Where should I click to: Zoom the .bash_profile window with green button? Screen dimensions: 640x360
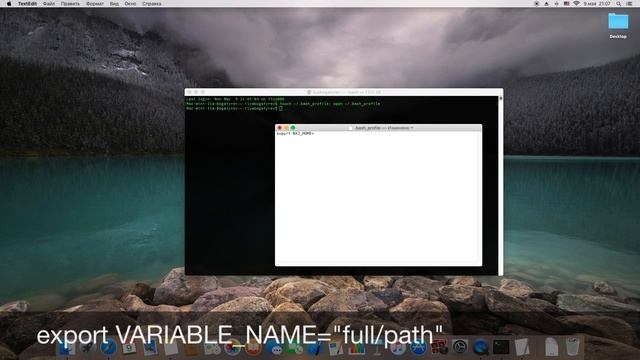[x=293, y=128]
